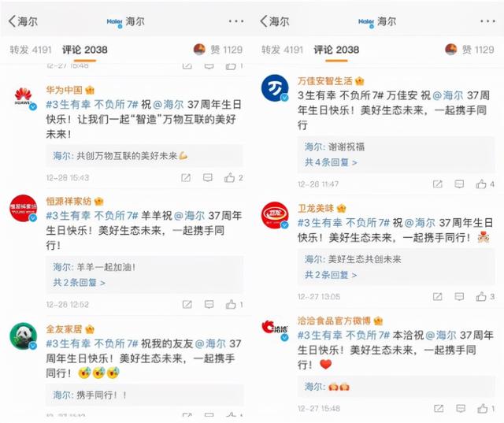Tap the thumbs-up on 卫龙美味 comment
504x423 pixels.
(x=481, y=296)
